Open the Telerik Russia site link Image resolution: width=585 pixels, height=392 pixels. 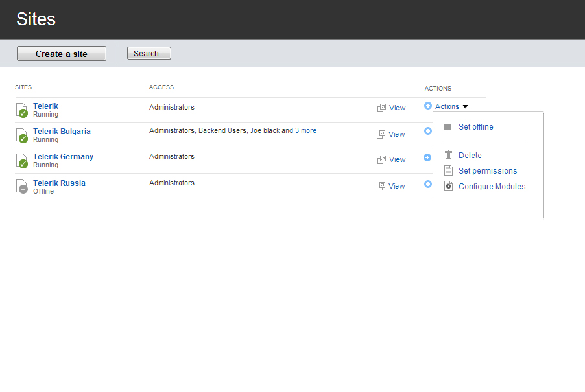59,183
